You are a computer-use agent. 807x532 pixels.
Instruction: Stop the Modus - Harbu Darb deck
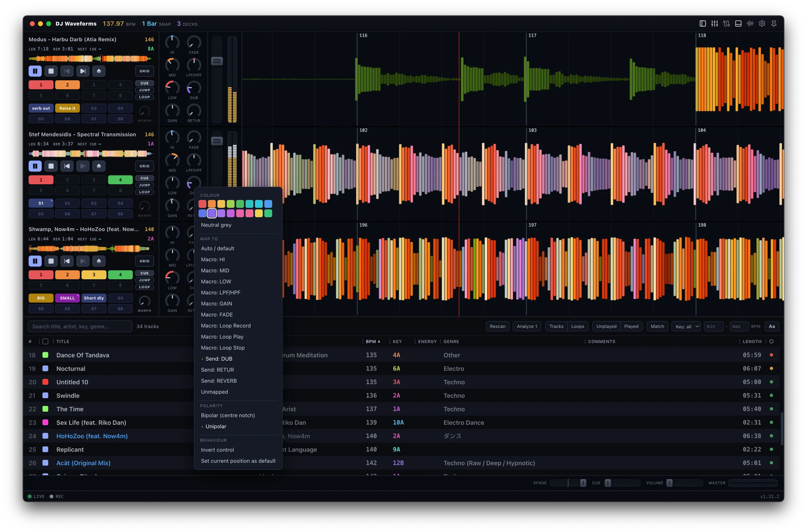pos(51,71)
